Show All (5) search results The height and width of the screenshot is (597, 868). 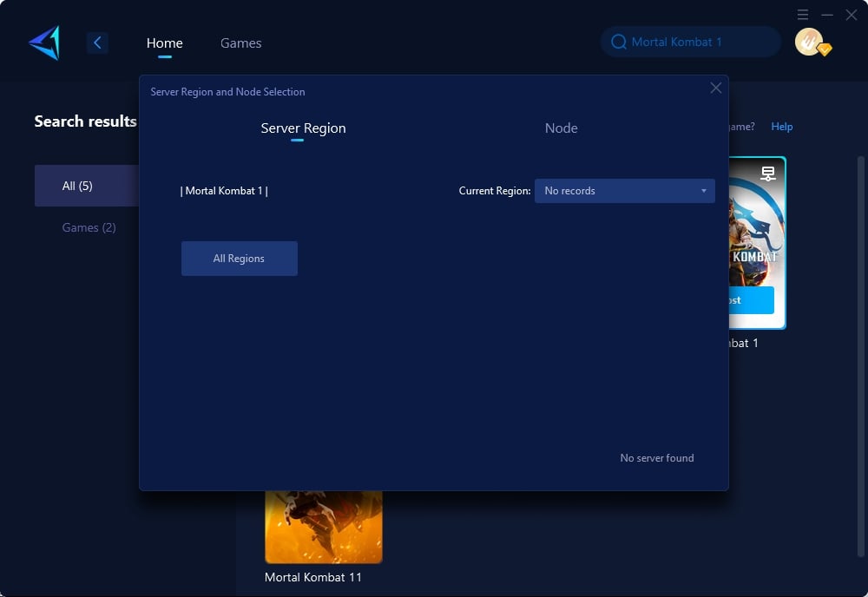tap(87, 186)
